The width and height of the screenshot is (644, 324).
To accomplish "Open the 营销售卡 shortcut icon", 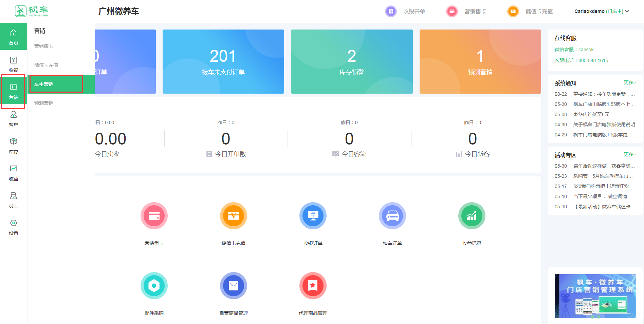I will (154, 216).
